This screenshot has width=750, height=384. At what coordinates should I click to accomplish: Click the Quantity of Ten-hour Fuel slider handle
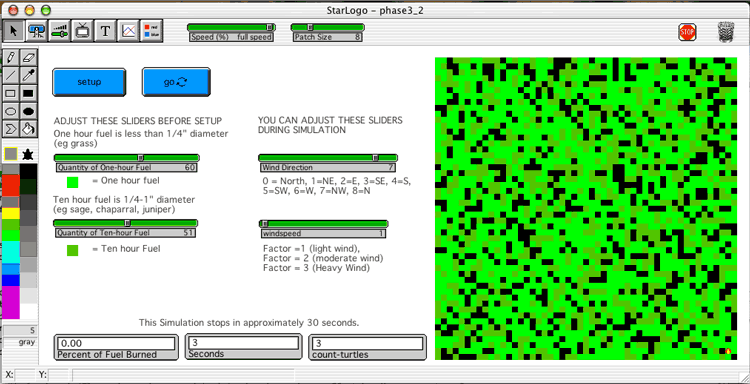point(127,223)
